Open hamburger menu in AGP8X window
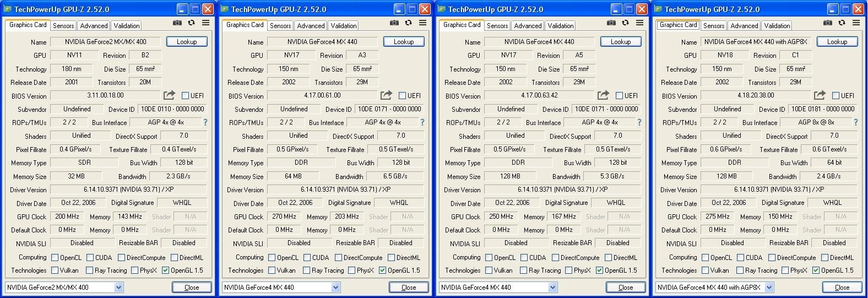The height and width of the screenshot is (298, 868). 856,23
